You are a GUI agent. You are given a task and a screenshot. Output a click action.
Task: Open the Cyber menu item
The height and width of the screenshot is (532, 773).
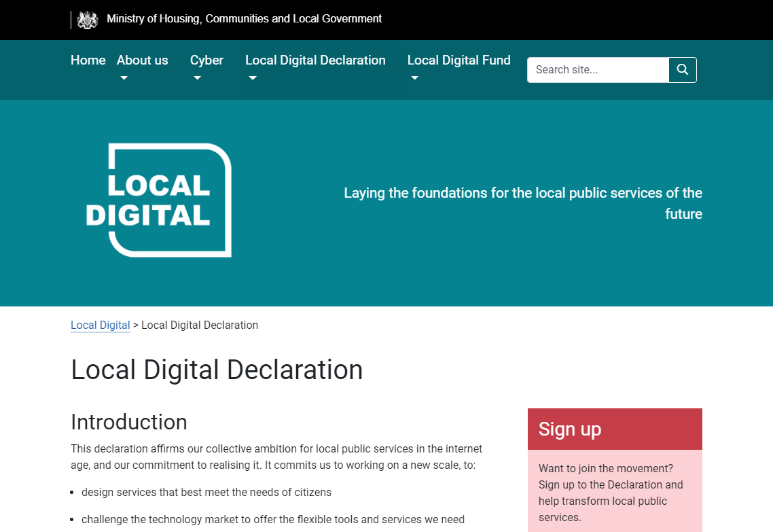[206, 60]
